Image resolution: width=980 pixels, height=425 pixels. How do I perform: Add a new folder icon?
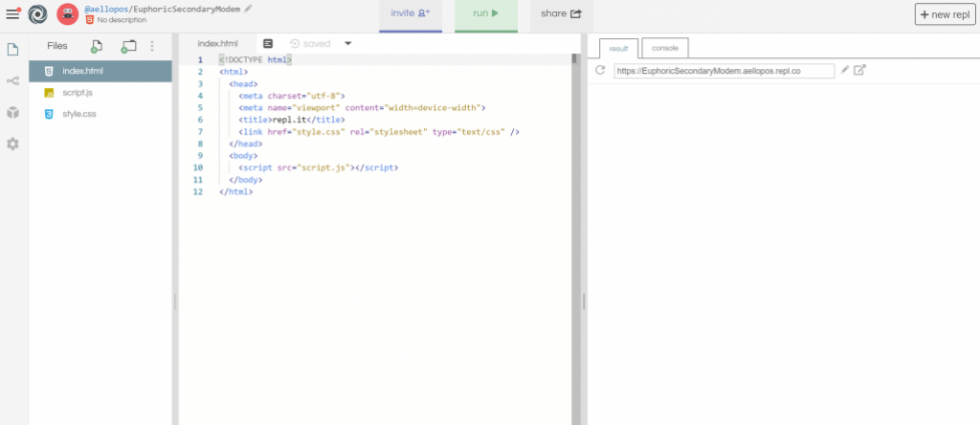tap(128, 46)
